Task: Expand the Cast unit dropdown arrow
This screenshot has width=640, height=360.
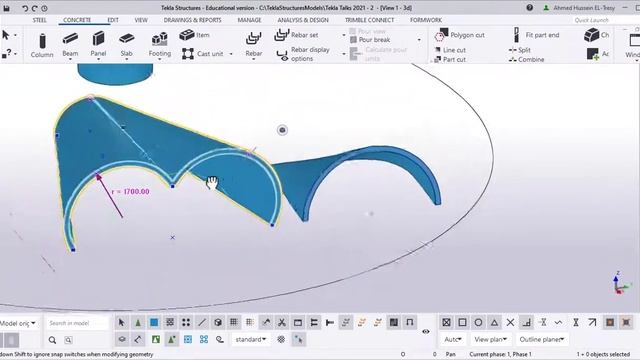Action: click(231, 54)
